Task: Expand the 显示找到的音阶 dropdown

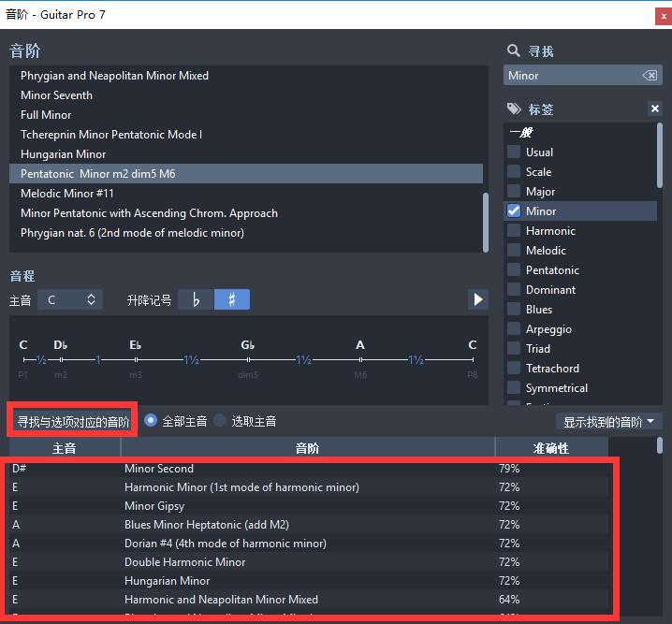Action: [609, 422]
